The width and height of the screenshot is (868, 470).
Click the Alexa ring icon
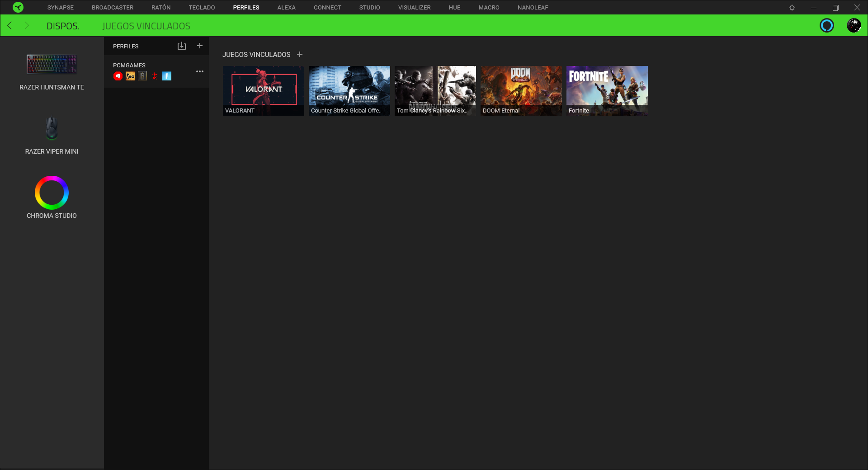pos(826,25)
